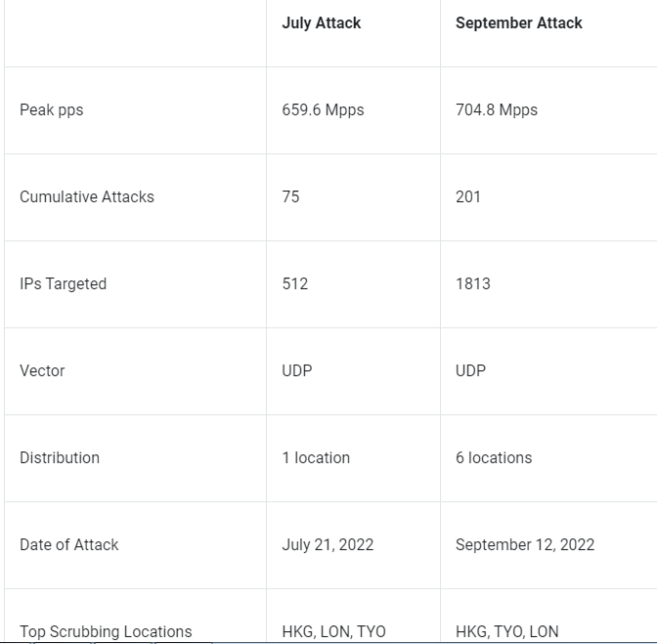Viewport: 657px width, 644px height.
Task: Select the Peak pps row label
Action: click(52, 110)
